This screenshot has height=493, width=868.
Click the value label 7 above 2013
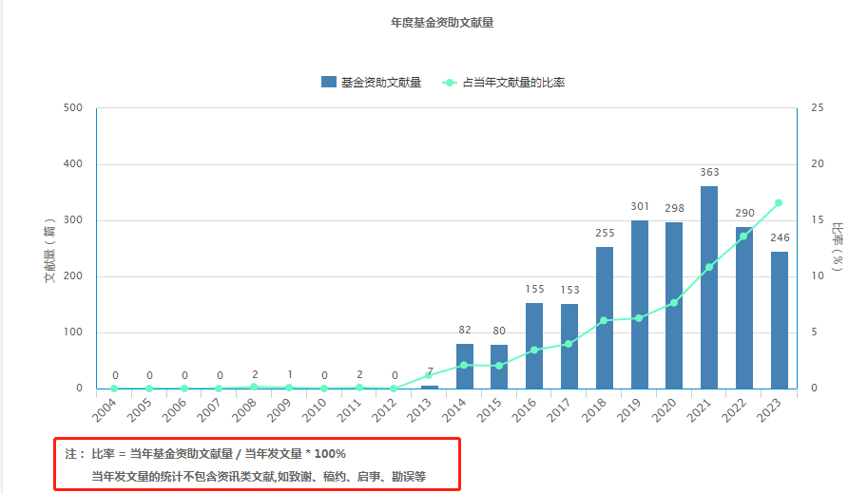pos(430,371)
